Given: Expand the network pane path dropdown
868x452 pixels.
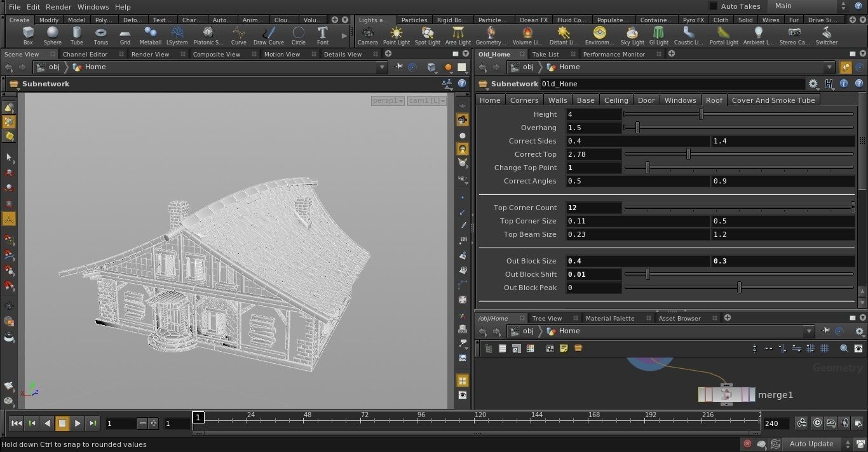Looking at the screenshot, I should click(809, 331).
